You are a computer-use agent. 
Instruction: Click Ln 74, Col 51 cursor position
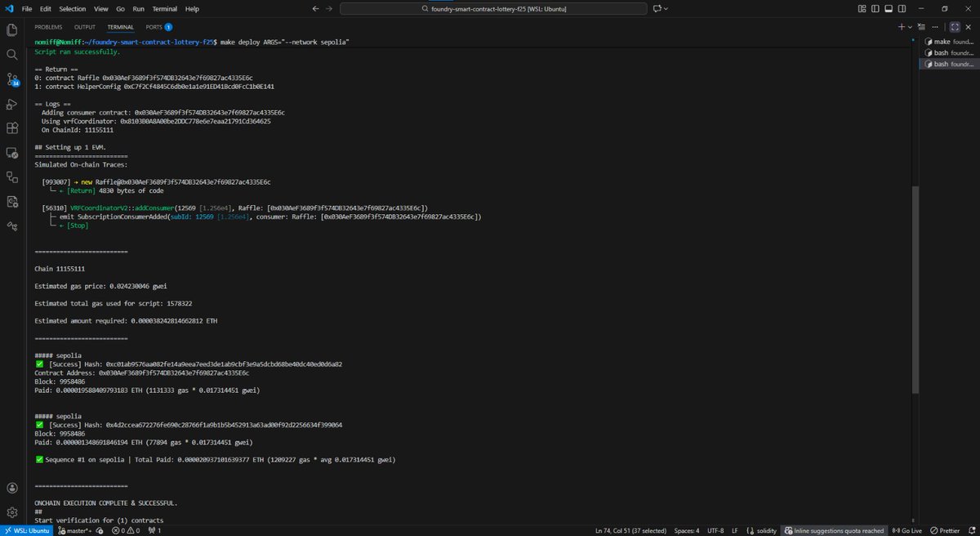tap(632, 530)
